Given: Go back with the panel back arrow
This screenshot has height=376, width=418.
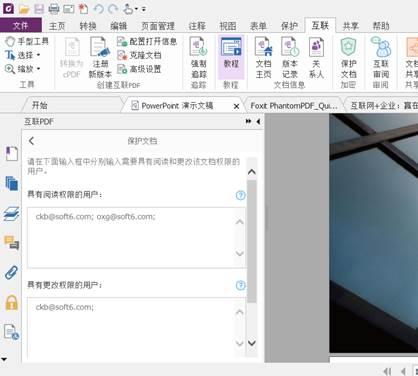Looking at the screenshot, I should pos(32,141).
